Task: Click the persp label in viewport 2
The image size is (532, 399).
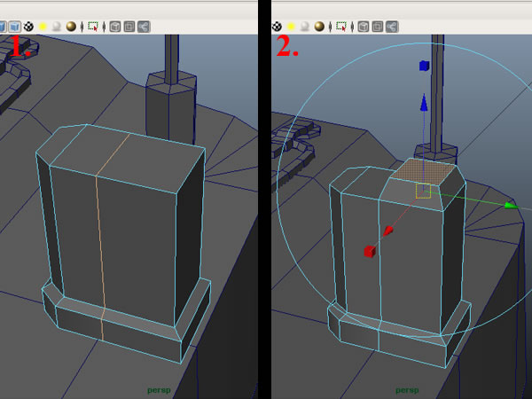Action: point(407,390)
